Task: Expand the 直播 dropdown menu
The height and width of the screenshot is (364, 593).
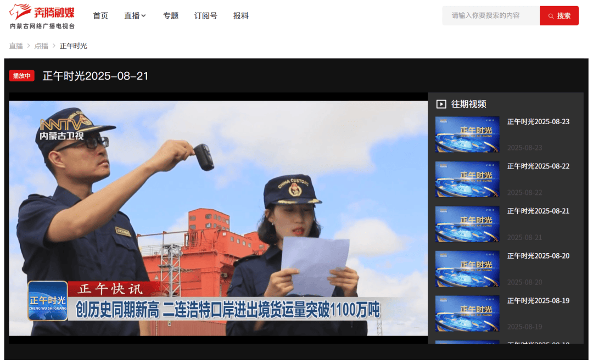Action: click(135, 16)
